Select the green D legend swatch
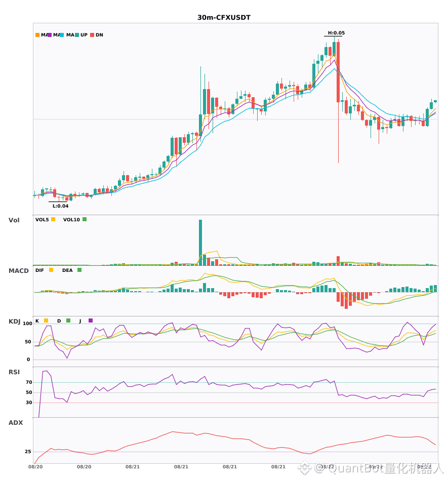This screenshot has width=448, height=481. click(68, 320)
